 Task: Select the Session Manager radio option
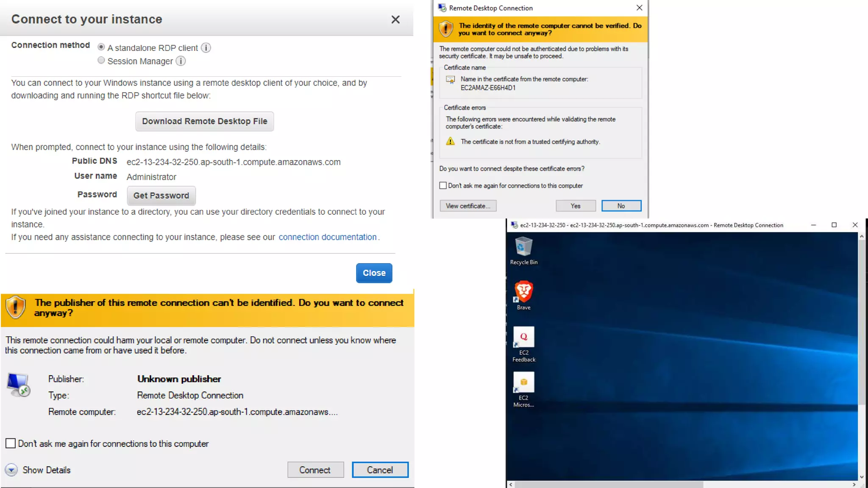pyautogui.click(x=101, y=60)
